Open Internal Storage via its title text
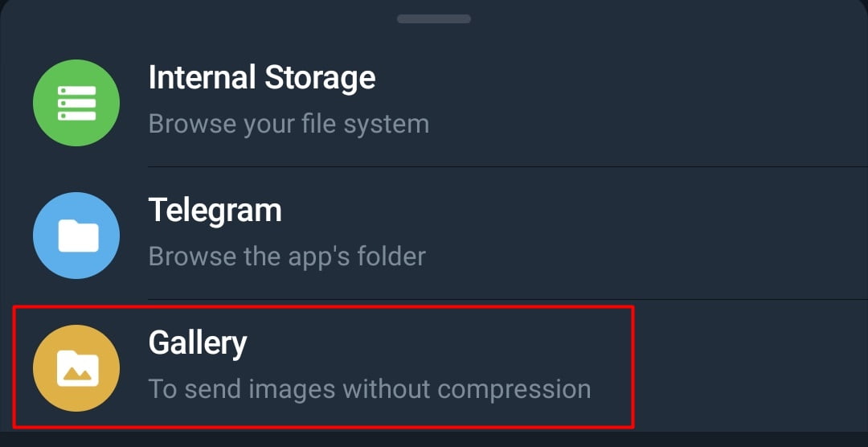868x447 pixels. (262, 77)
